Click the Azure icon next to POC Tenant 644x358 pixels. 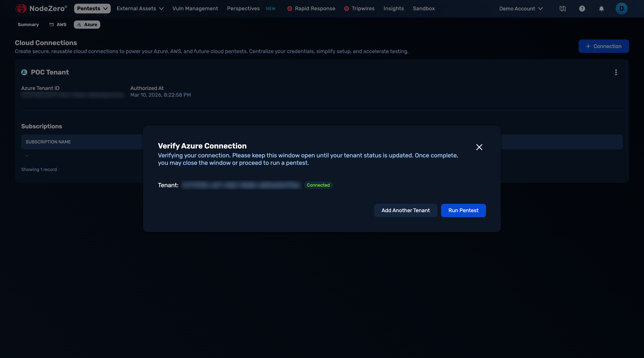point(24,72)
